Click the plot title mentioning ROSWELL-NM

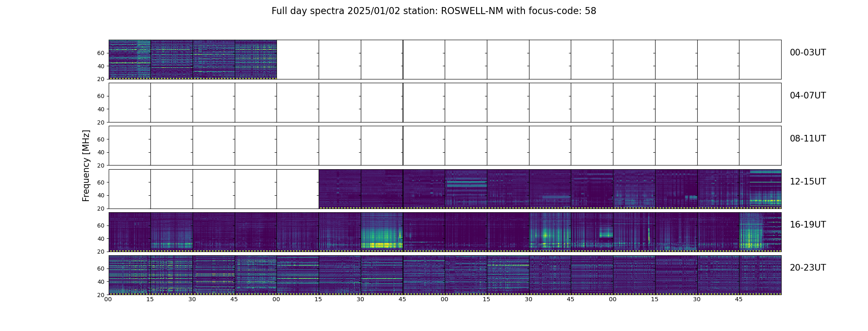point(434,11)
